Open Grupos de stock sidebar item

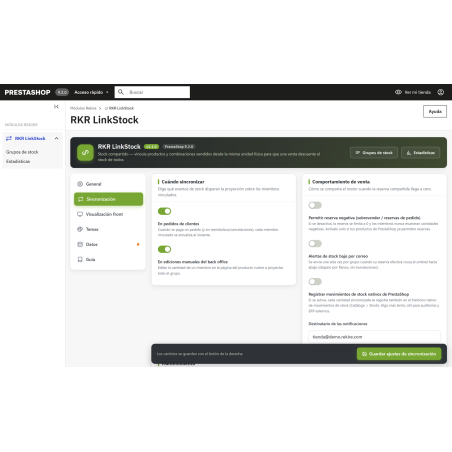click(x=22, y=152)
